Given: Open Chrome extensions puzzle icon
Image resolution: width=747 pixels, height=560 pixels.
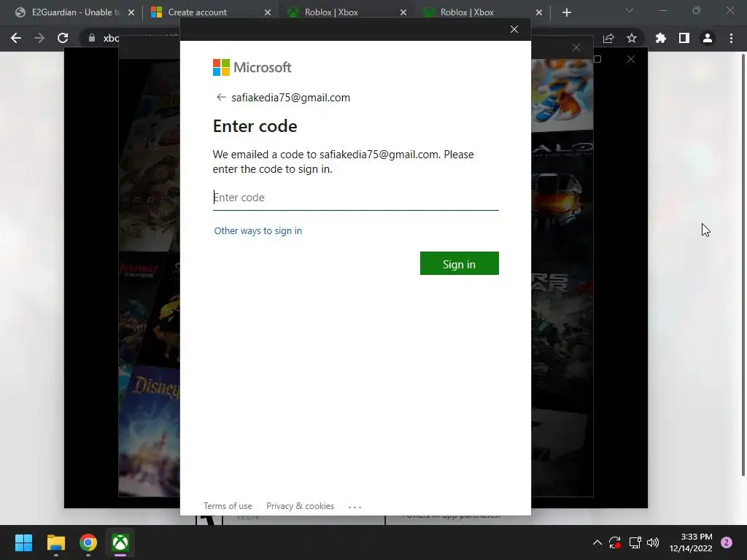Looking at the screenshot, I should point(661,38).
